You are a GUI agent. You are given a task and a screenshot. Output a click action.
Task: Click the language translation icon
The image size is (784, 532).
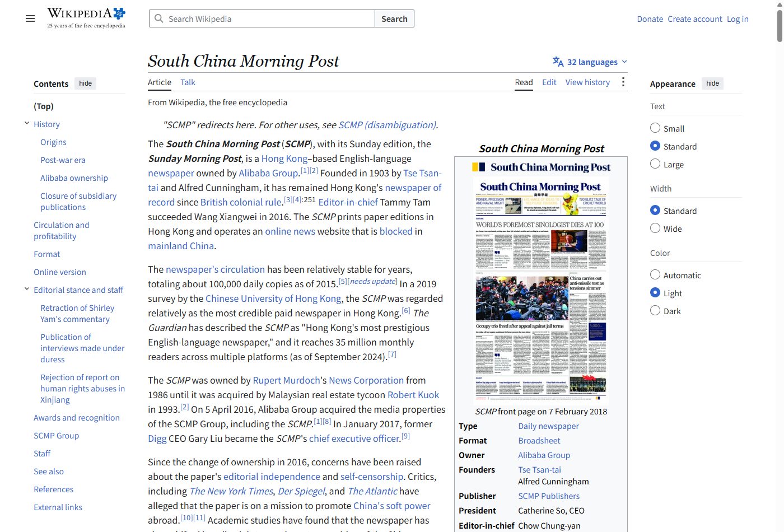pos(558,62)
